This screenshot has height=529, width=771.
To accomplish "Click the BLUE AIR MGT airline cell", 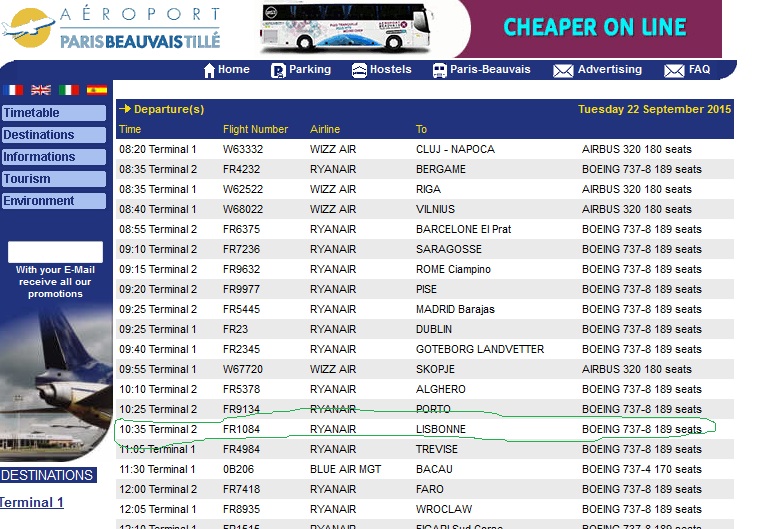I will (x=346, y=470).
